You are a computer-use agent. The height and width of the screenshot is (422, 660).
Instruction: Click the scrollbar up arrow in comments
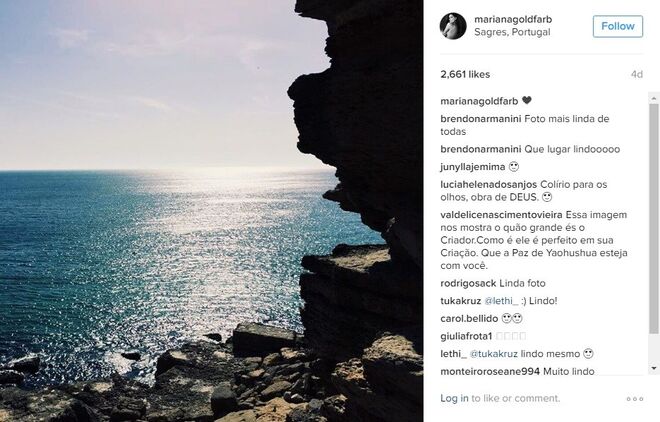654,97
